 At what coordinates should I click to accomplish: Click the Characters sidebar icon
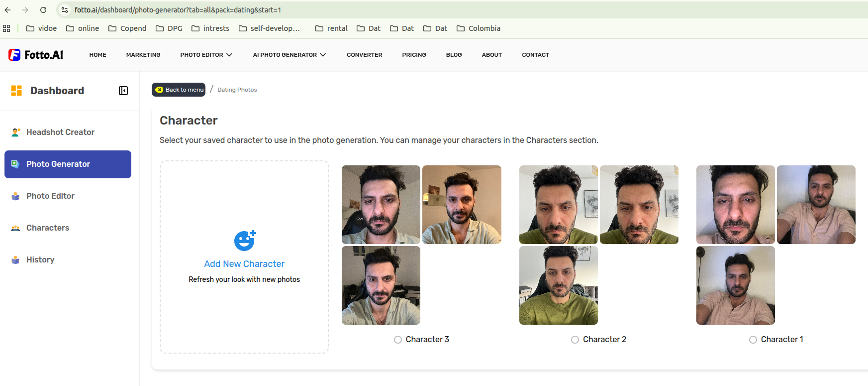pos(16,228)
